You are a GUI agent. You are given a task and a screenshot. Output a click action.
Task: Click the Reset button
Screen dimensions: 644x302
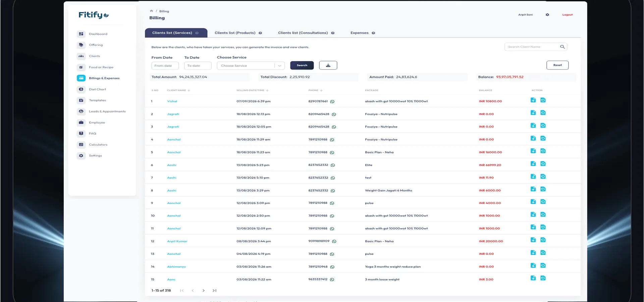coord(557,65)
